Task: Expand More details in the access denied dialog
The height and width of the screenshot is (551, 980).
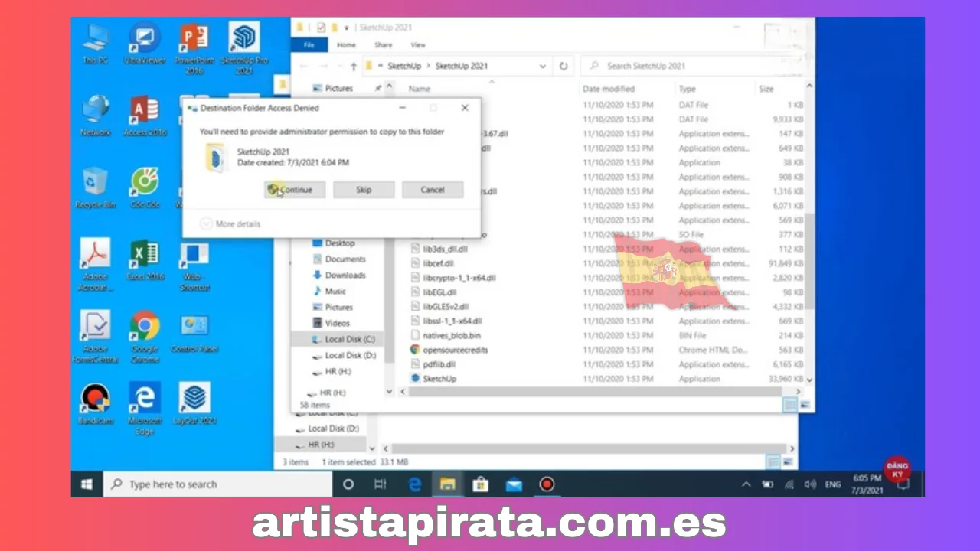Action: point(230,224)
